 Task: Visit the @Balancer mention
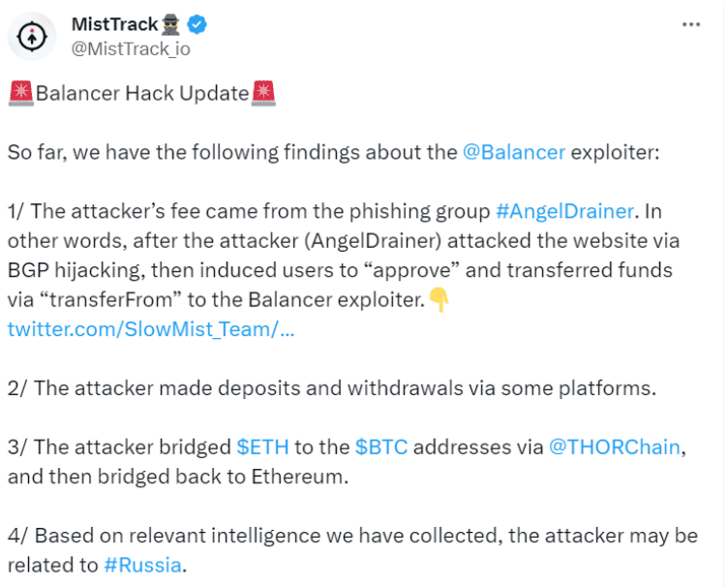click(514, 152)
